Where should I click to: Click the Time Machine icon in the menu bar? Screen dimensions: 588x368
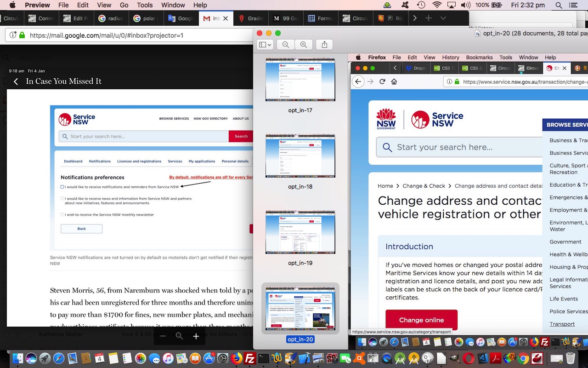click(421, 5)
